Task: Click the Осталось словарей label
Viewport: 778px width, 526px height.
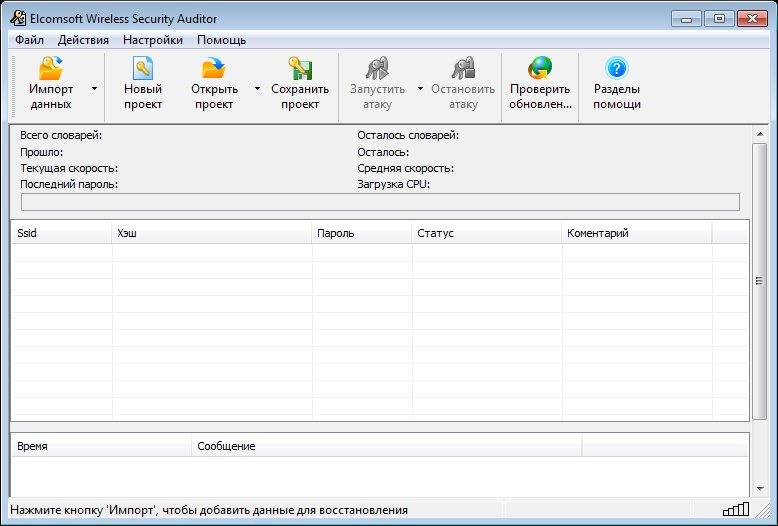Action: click(408, 135)
